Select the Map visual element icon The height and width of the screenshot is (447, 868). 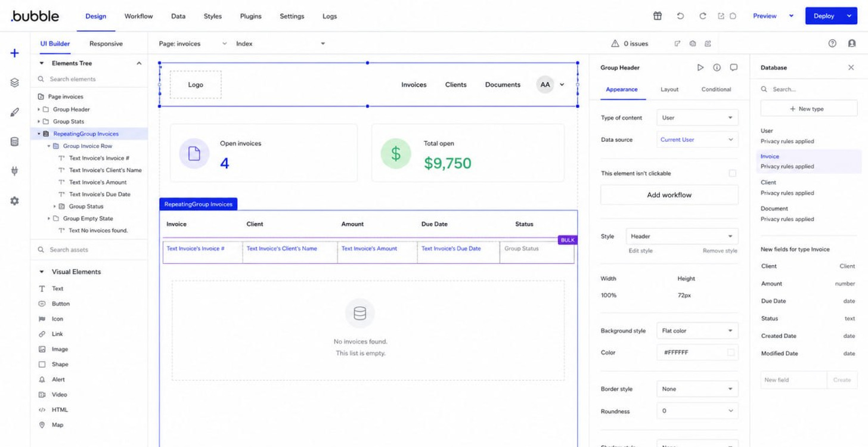(x=42, y=425)
